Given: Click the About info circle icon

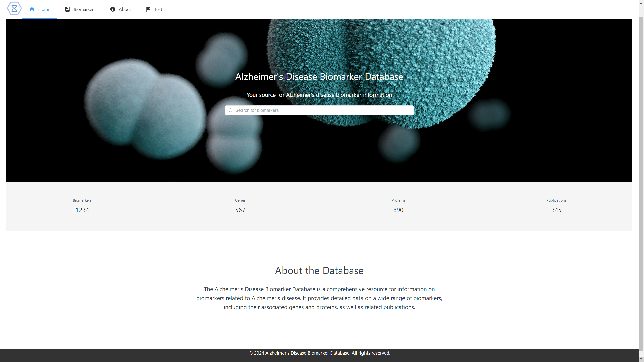Looking at the screenshot, I should tap(113, 9).
